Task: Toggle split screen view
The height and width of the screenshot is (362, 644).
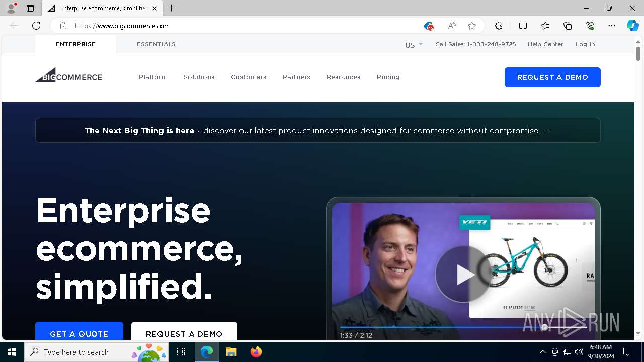Action: point(523,26)
